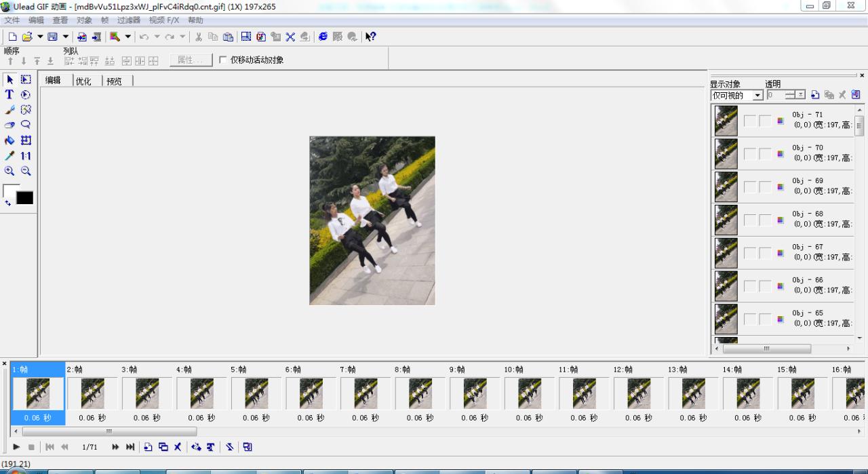Screen dimensions: 868x474
Task: Click the Tween frames icon
Action: tap(196, 447)
